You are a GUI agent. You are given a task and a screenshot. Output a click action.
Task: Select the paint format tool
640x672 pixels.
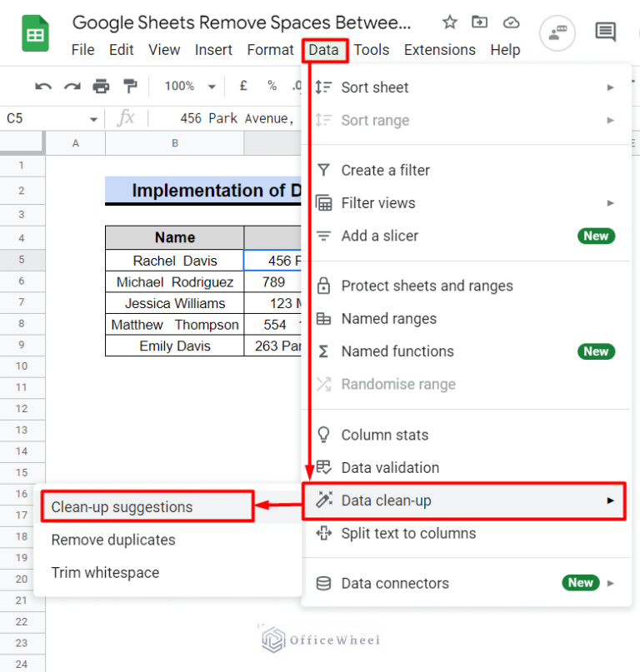tap(129, 86)
